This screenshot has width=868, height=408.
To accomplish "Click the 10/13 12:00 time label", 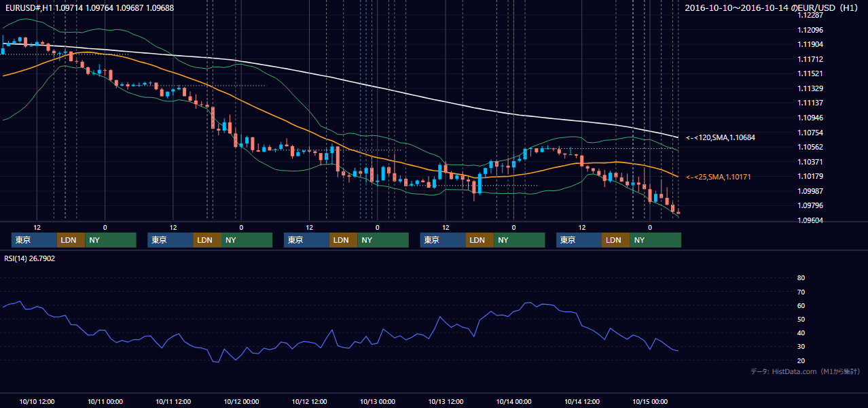I will tap(446, 401).
